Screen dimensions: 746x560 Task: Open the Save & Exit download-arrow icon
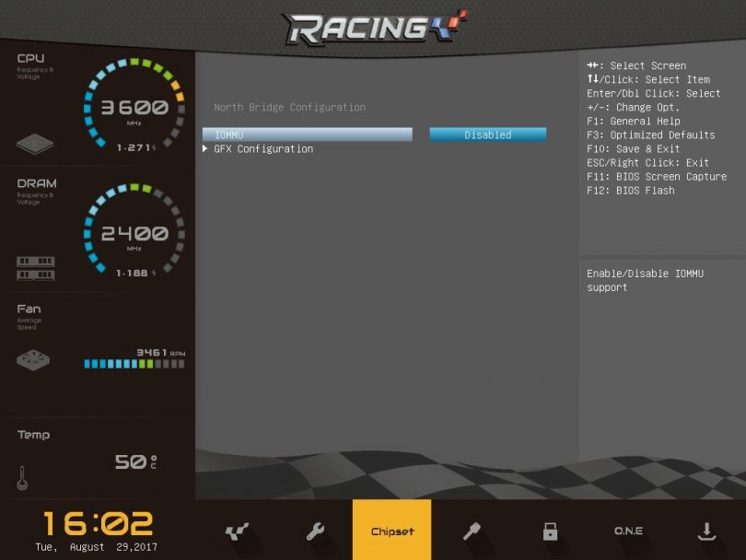pyautogui.click(x=706, y=531)
